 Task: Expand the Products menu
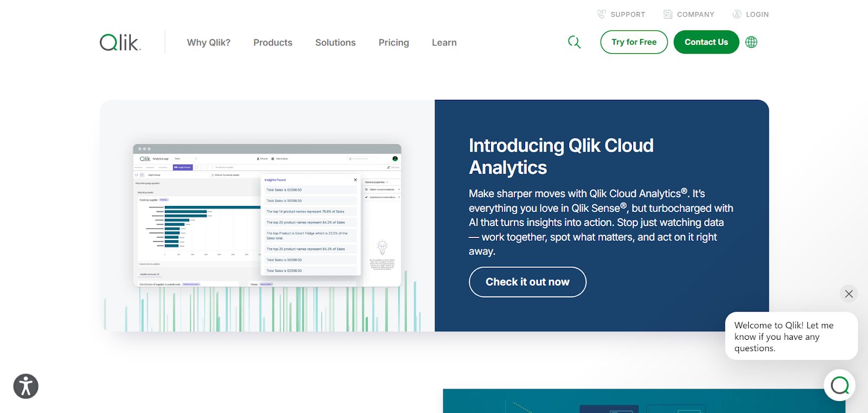pyautogui.click(x=272, y=42)
